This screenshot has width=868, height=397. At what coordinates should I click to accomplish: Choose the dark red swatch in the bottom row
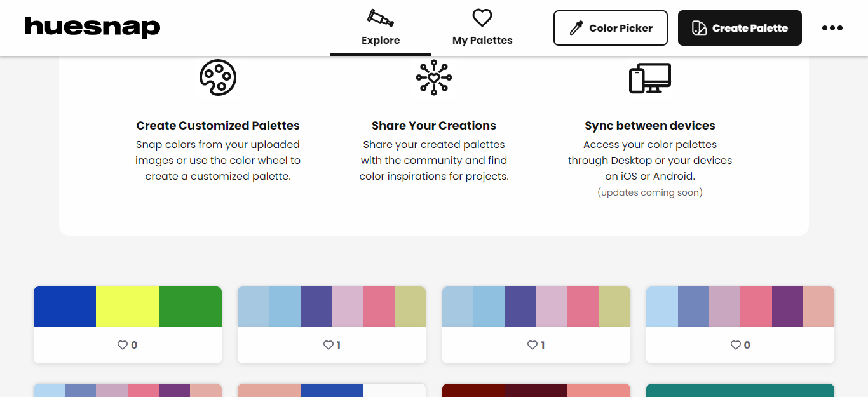coord(473,390)
